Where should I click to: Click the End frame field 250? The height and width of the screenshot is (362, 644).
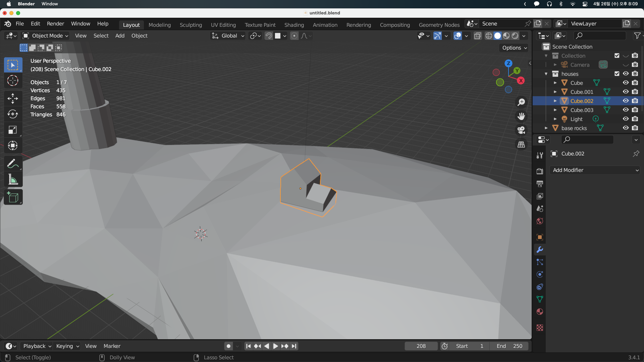pyautogui.click(x=509, y=346)
